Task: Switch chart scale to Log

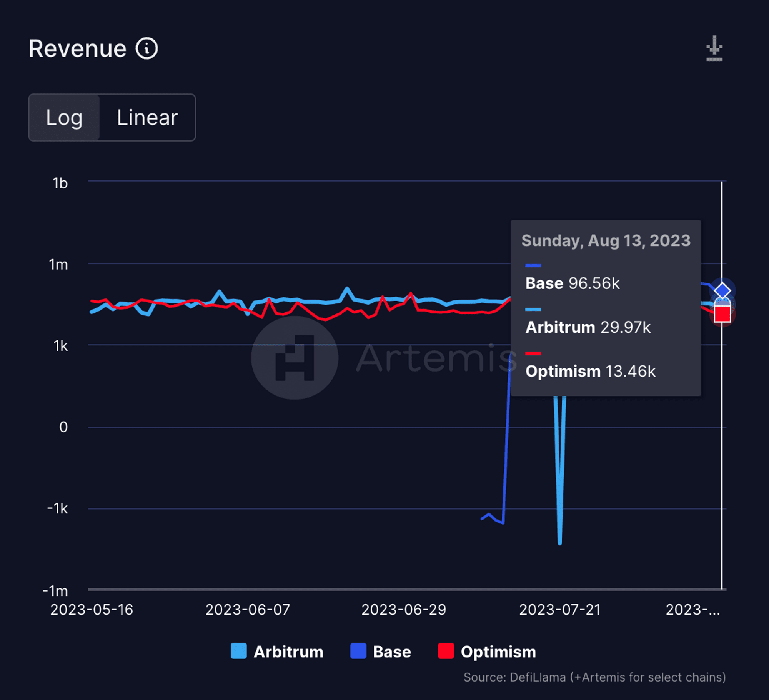Action: [x=64, y=117]
